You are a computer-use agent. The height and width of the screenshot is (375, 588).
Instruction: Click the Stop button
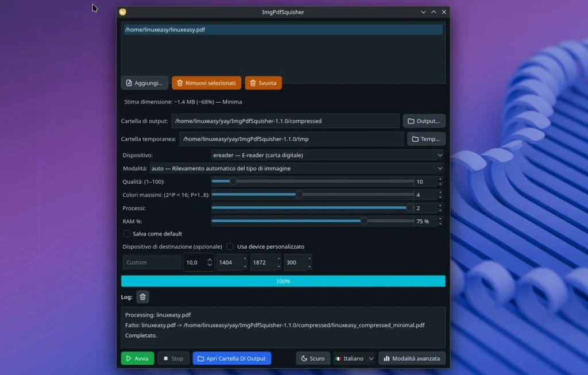173,358
